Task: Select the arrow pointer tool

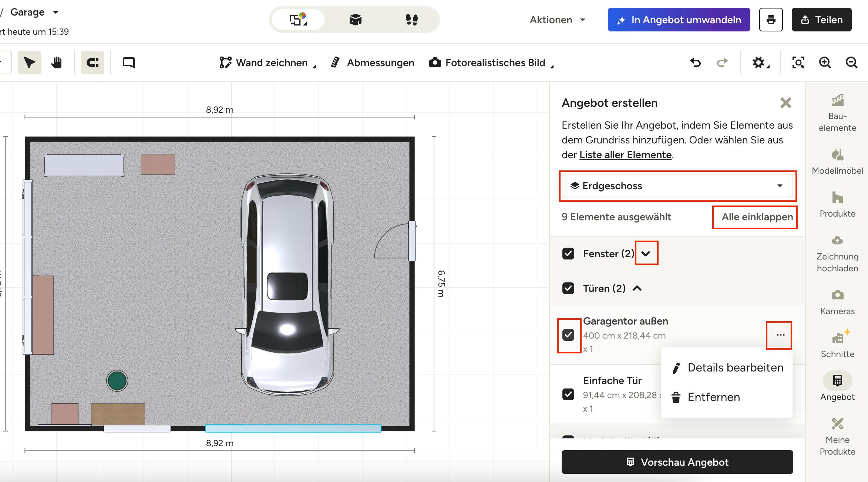Action: [30, 62]
